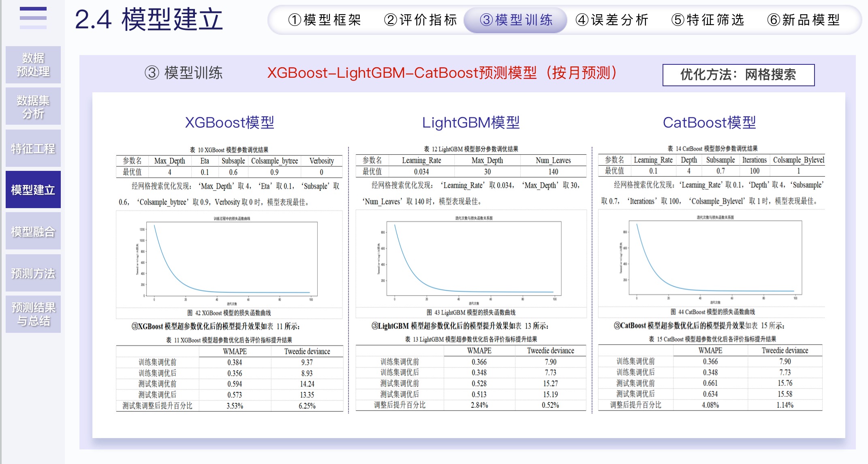Viewport: 868px width, 464px height.
Task: Navigate to 预测结果与总结 section
Action: pyautogui.click(x=33, y=314)
